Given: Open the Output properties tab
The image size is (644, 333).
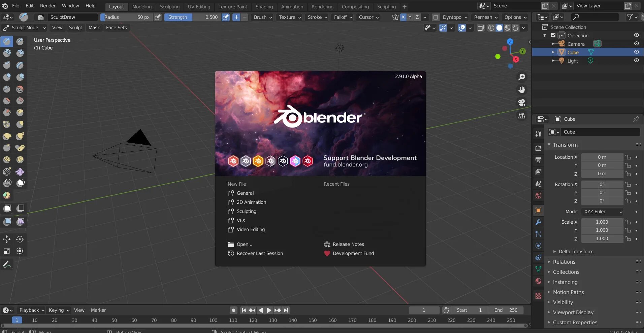Looking at the screenshot, I should (x=538, y=160).
